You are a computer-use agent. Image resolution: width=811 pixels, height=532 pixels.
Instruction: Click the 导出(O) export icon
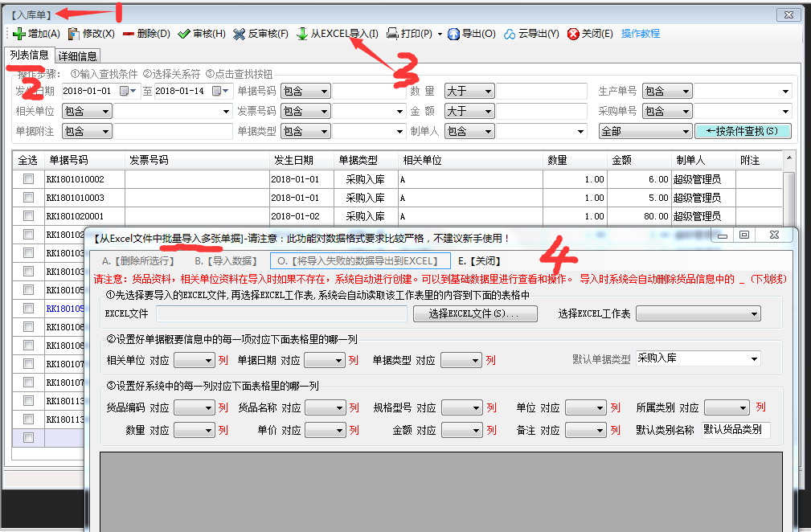click(453, 34)
